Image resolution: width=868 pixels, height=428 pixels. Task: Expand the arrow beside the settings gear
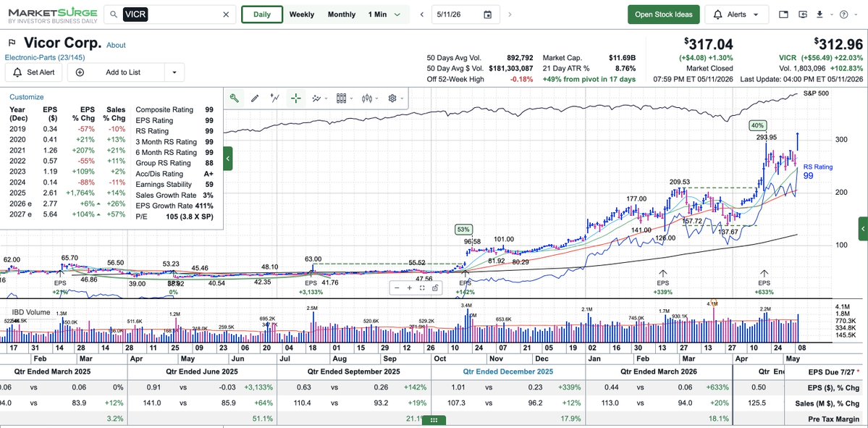point(401,99)
